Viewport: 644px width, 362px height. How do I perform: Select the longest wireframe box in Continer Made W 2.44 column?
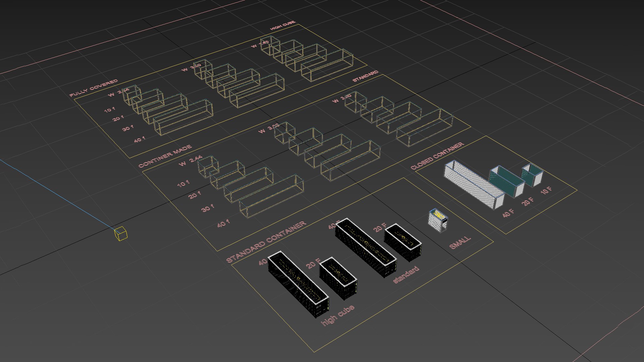tap(272, 196)
